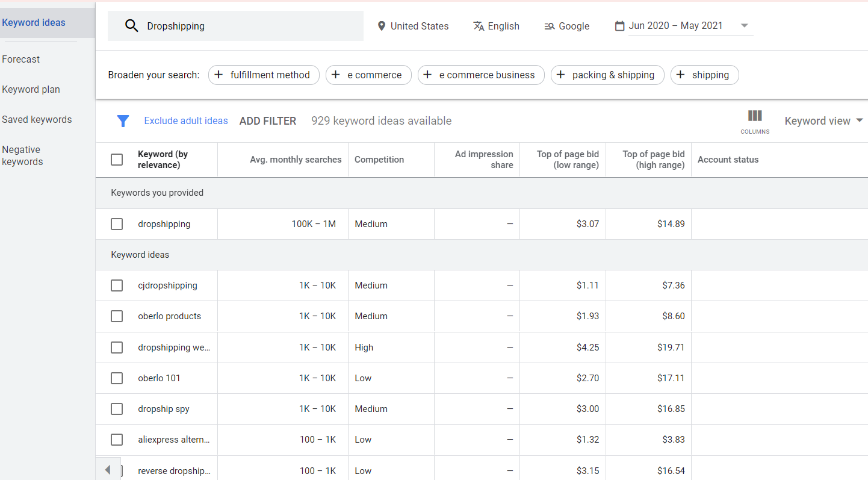Screen dimensions: 868x480
Task: Click the language translate icon
Action: coord(479,26)
